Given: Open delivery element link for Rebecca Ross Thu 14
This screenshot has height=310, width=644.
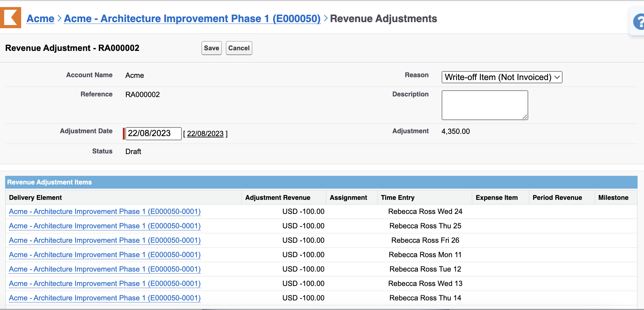Looking at the screenshot, I should 105,298.
